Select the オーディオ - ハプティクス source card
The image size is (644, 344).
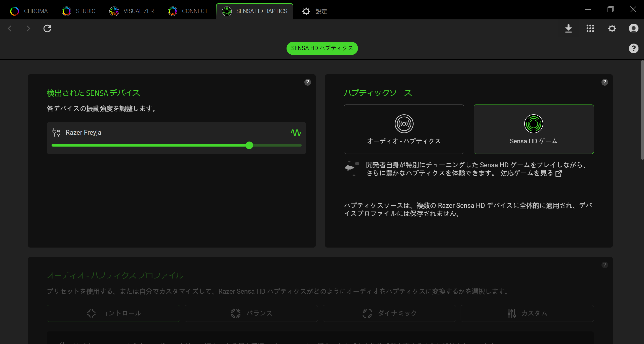[404, 129]
